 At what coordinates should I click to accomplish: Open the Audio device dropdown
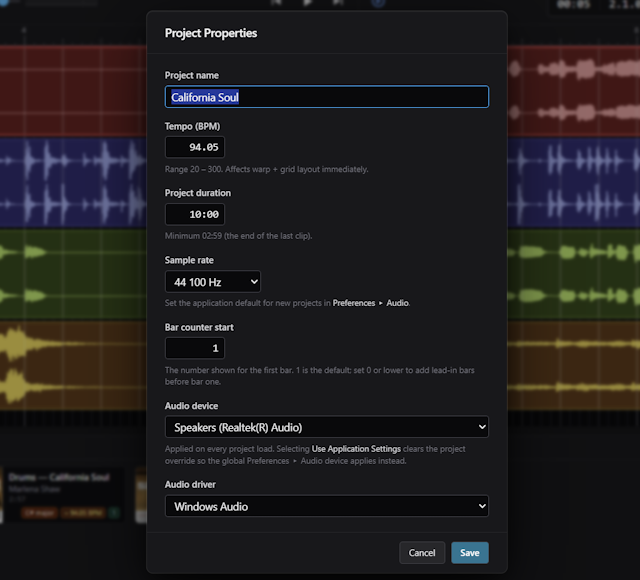click(327, 427)
